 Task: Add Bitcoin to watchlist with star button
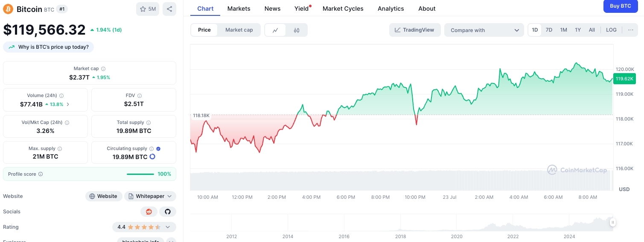(x=148, y=9)
